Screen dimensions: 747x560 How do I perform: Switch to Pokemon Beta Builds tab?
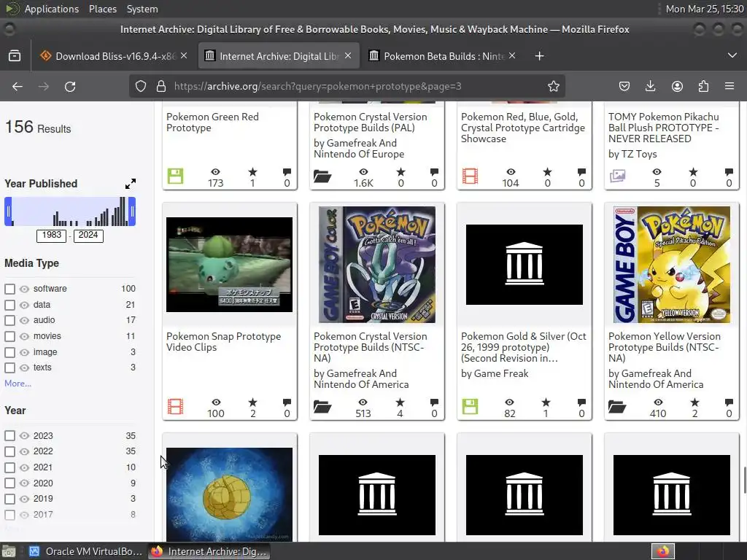[x=444, y=55]
